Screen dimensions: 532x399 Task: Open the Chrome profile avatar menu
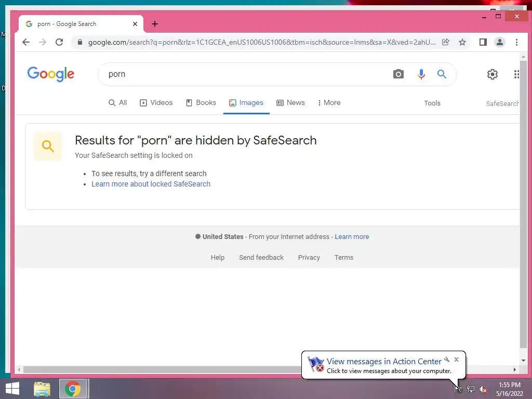(499, 42)
